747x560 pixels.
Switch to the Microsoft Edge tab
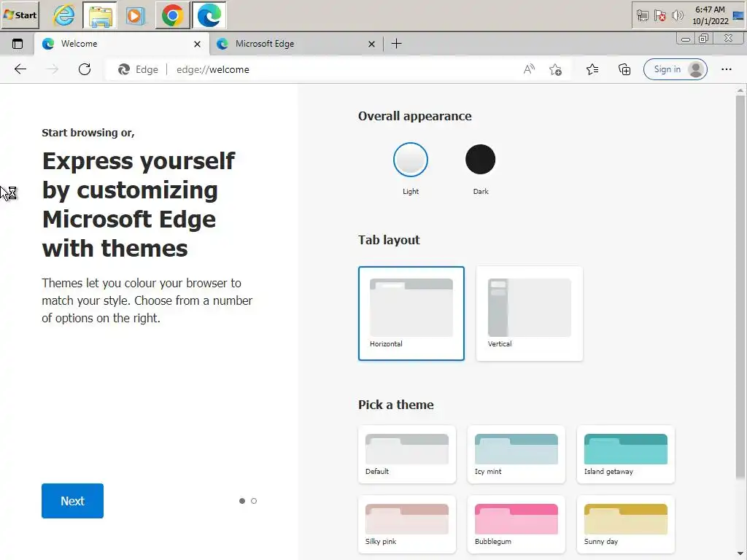(x=296, y=44)
